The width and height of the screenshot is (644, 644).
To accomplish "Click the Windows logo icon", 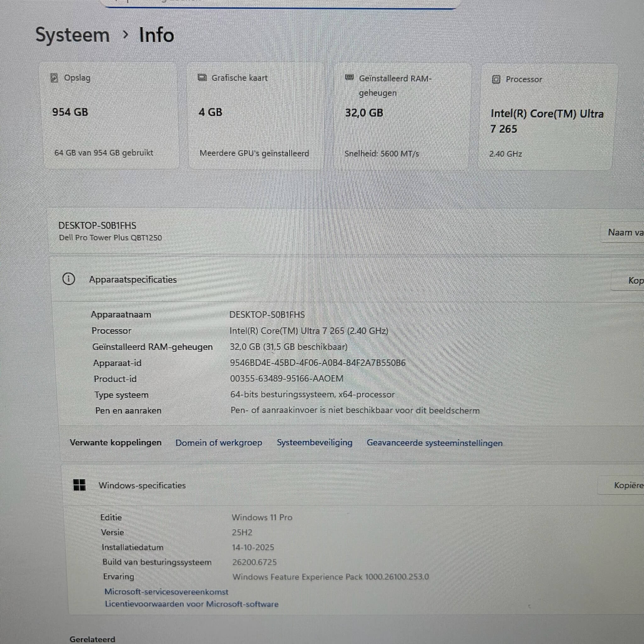I will (x=79, y=485).
